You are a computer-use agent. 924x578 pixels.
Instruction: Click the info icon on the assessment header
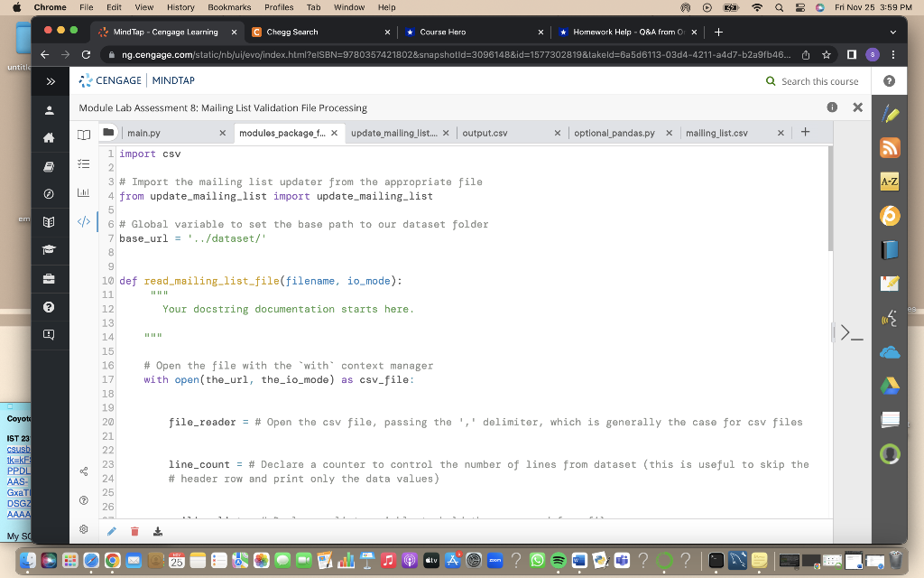[x=831, y=107]
